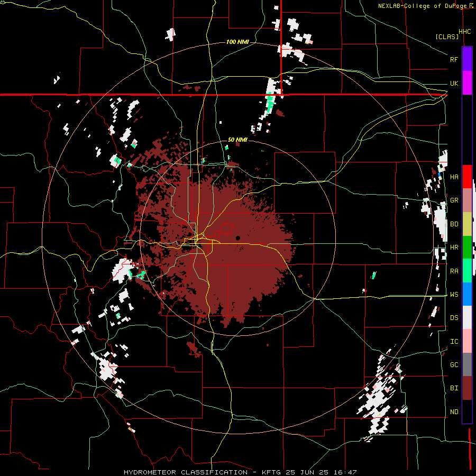The image size is (476, 476).
Task: Pick the DS white legend block
Action: [x=467, y=317]
